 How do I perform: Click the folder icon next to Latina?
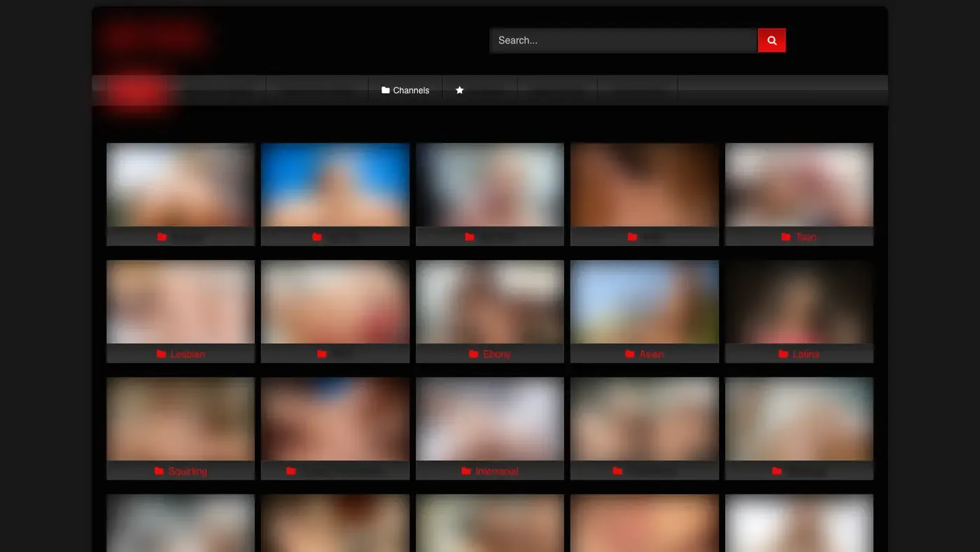point(783,354)
